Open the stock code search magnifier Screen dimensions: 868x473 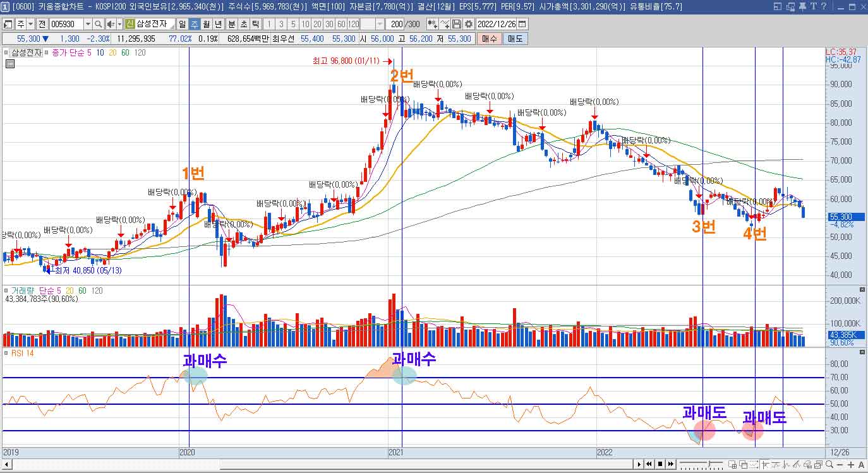(99, 24)
